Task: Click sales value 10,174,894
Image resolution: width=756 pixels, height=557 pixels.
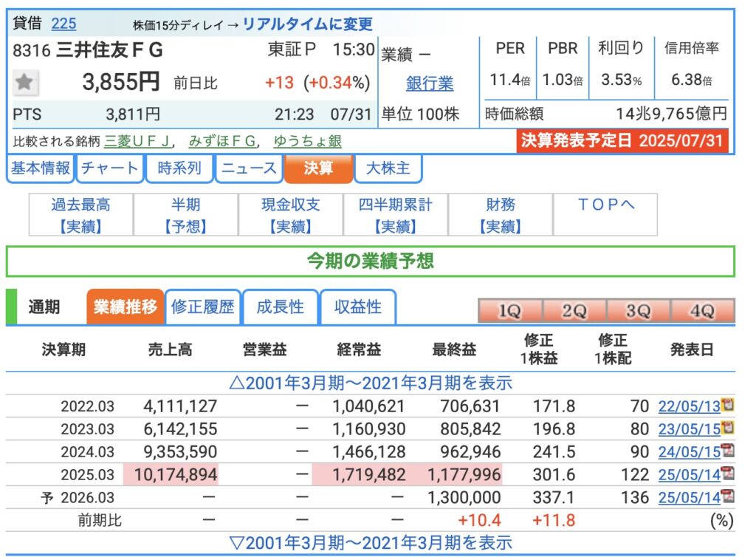Action: 176,474
